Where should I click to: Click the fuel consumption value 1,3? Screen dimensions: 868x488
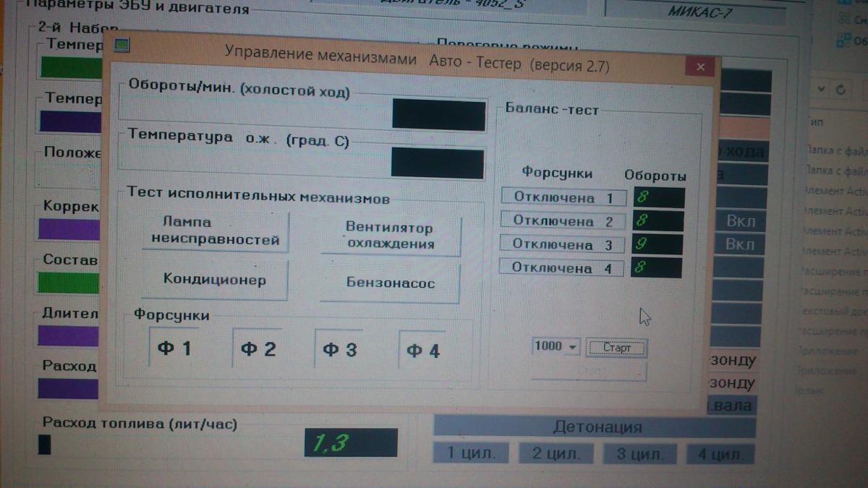351,444
